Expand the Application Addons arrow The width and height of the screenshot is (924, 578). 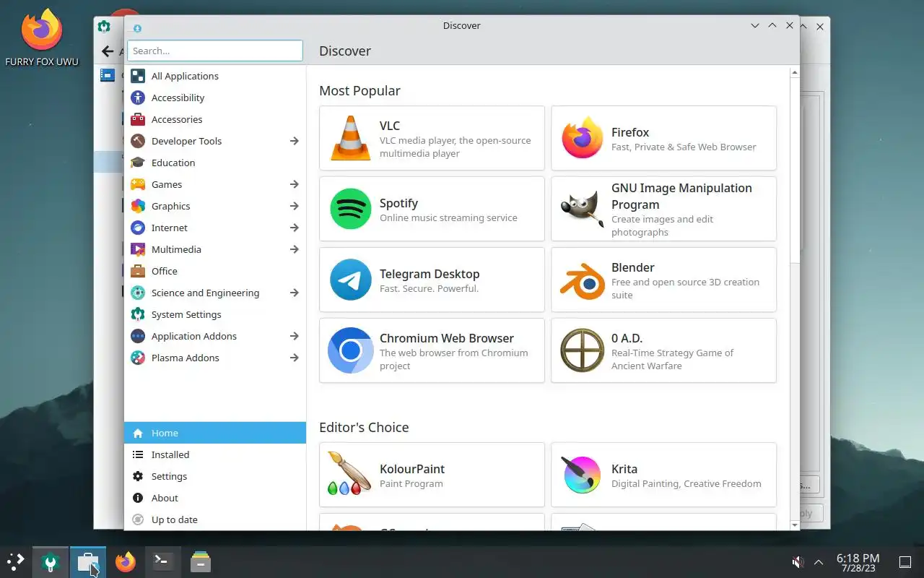tap(294, 336)
